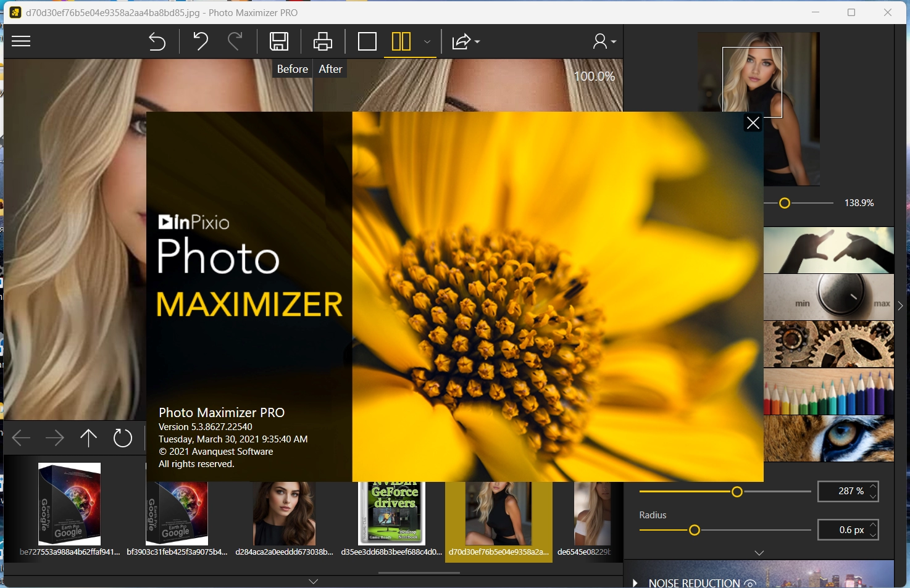Navigate up one folder level
Screen dimensions: 910x588
pos(88,438)
